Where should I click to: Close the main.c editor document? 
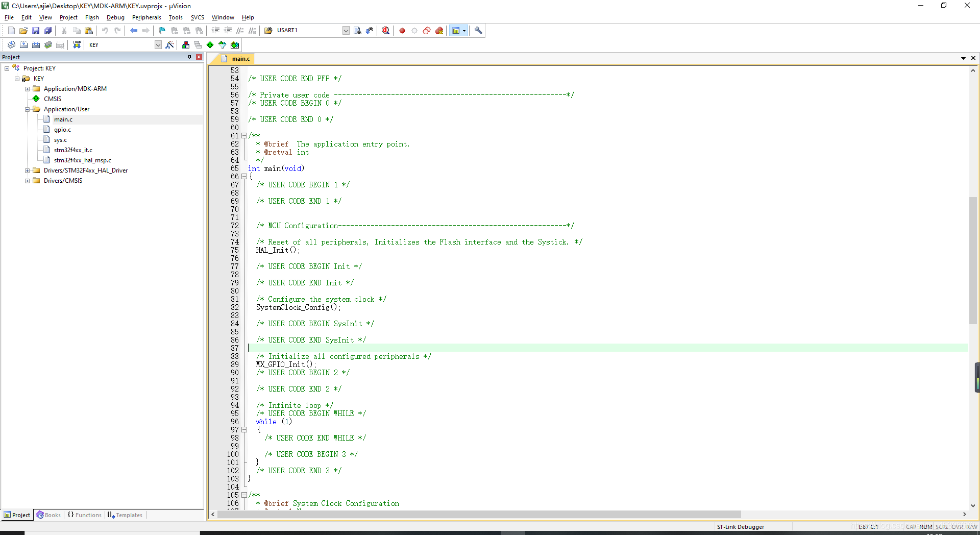tap(973, 58)
